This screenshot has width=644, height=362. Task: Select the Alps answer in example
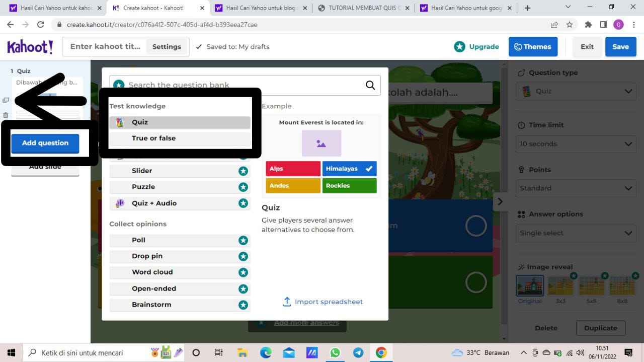click(x=293, y=169)
